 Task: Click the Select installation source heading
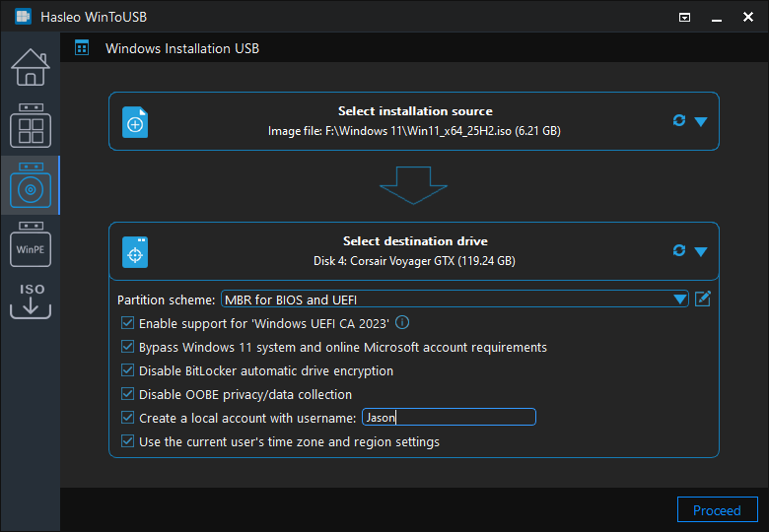(415, 111)
